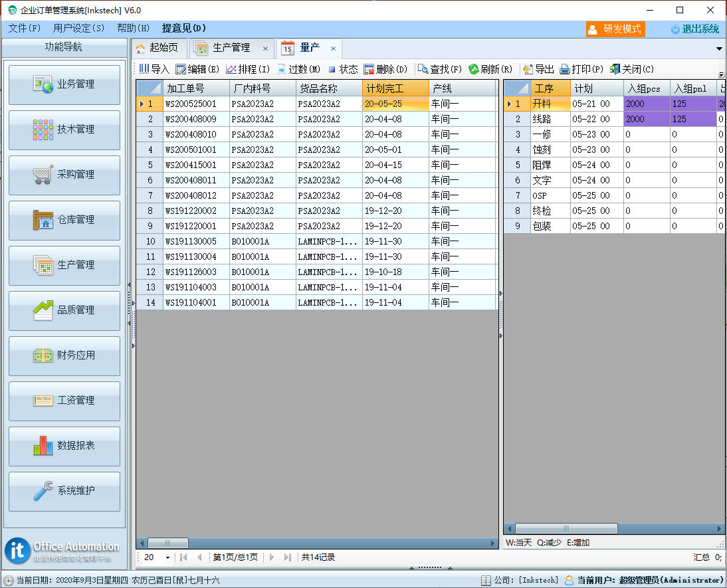Click the 导入 import toolbar icon
This screenshot has height=588, width=727.
click(144, 69)
